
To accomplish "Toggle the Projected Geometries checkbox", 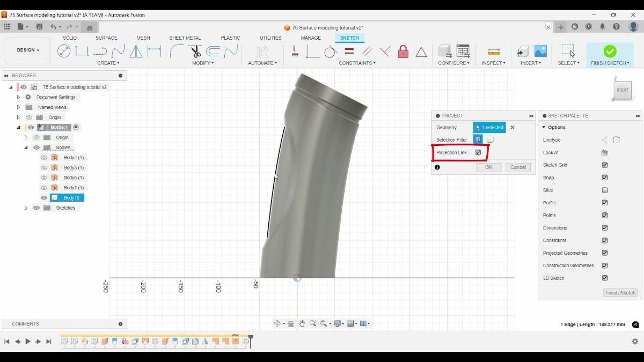I will click(605, 253).
